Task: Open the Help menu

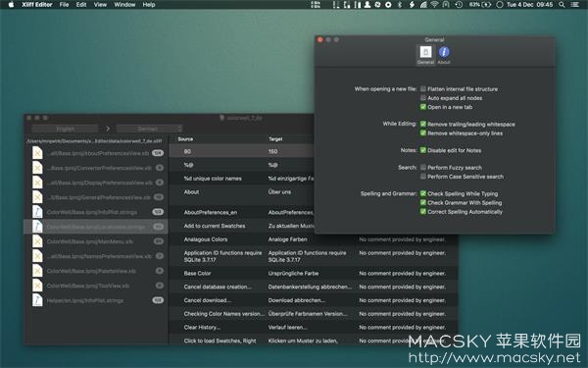Action: click(x=149, y=5)
